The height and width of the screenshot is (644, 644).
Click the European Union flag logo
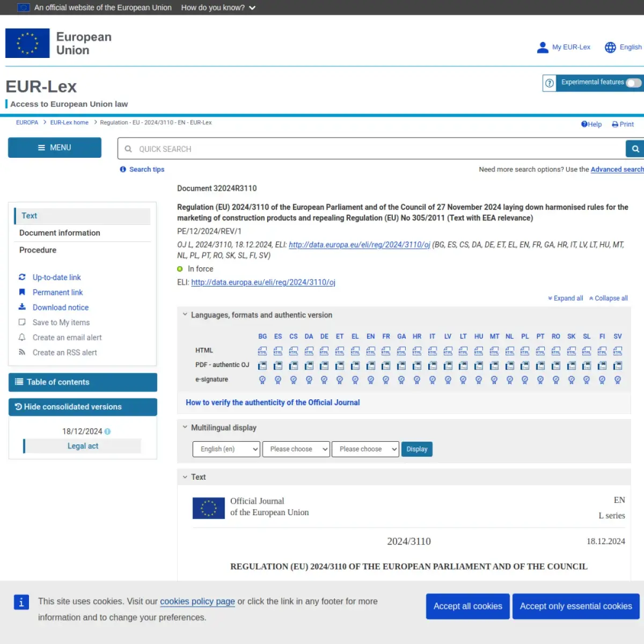tap(27, 43)
